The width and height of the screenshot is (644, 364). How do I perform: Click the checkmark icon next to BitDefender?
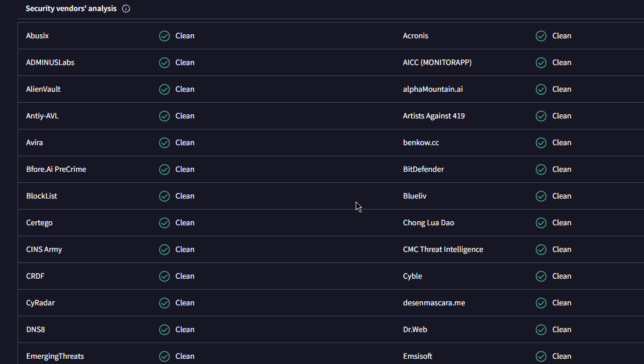tap(541, 170)
